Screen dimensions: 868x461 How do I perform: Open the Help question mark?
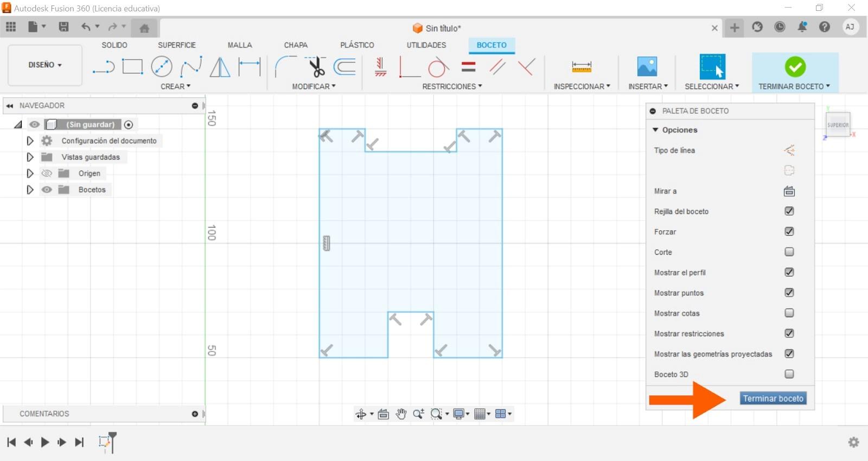[825, 27]
